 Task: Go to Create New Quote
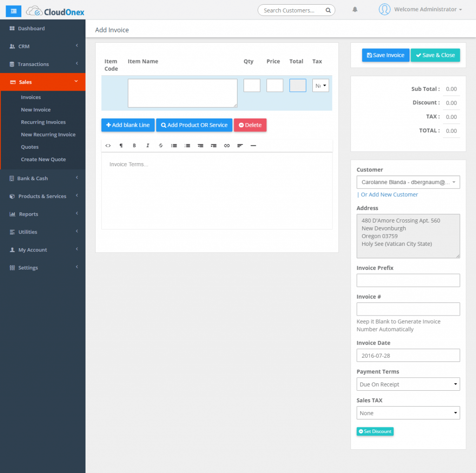43,159
